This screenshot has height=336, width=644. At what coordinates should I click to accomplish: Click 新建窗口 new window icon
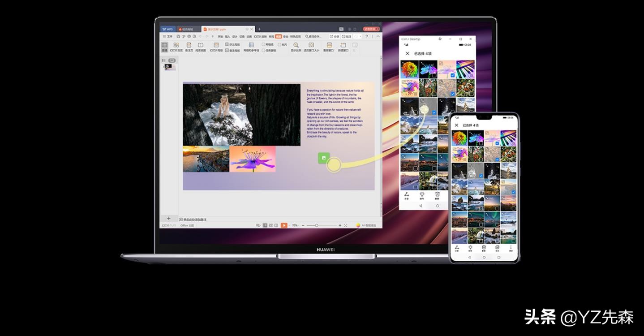[343, 45]
